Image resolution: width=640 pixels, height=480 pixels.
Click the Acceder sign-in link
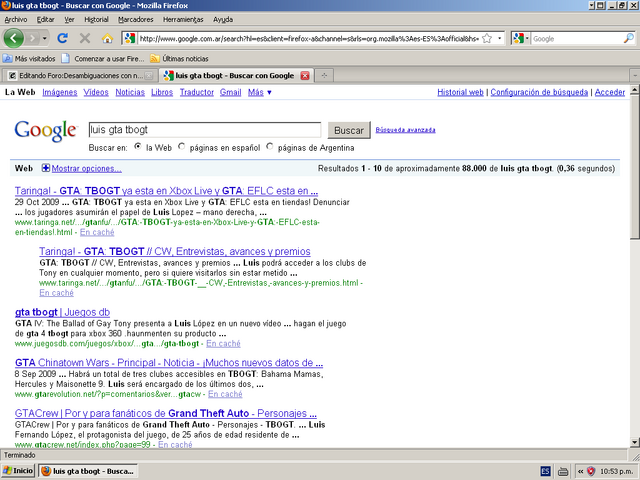pos(610,92)
